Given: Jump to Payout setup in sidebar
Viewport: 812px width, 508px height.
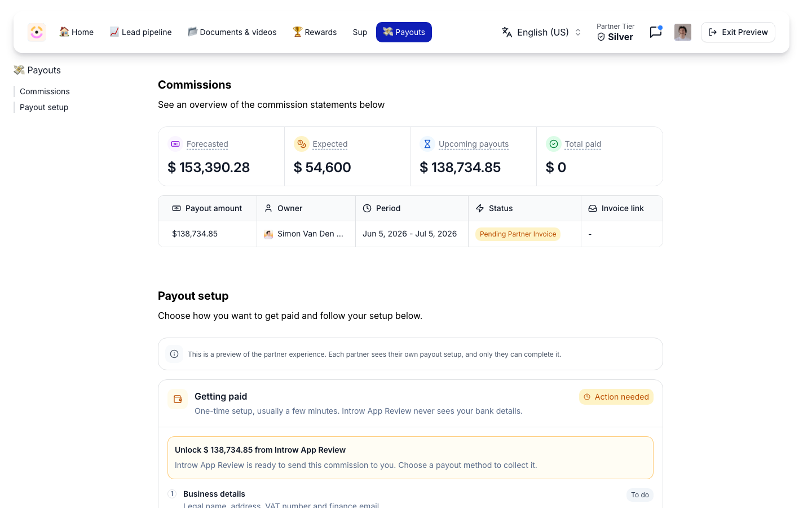Looking at the screenshot, I should click(x=44, y=107).
